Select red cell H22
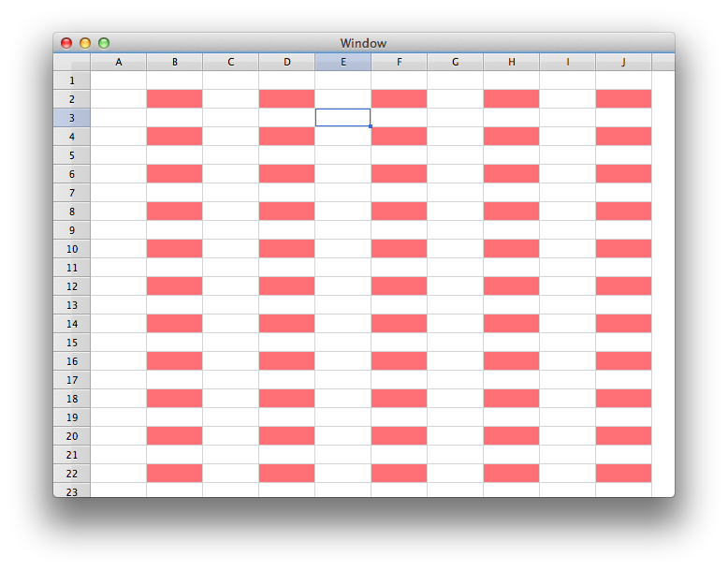 pos(512,474)
